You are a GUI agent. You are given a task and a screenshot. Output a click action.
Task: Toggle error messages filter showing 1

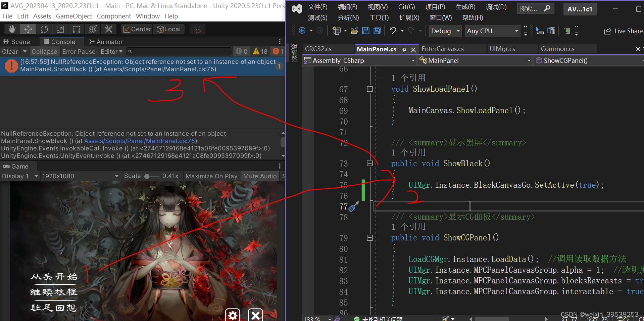tap(278, 51)
